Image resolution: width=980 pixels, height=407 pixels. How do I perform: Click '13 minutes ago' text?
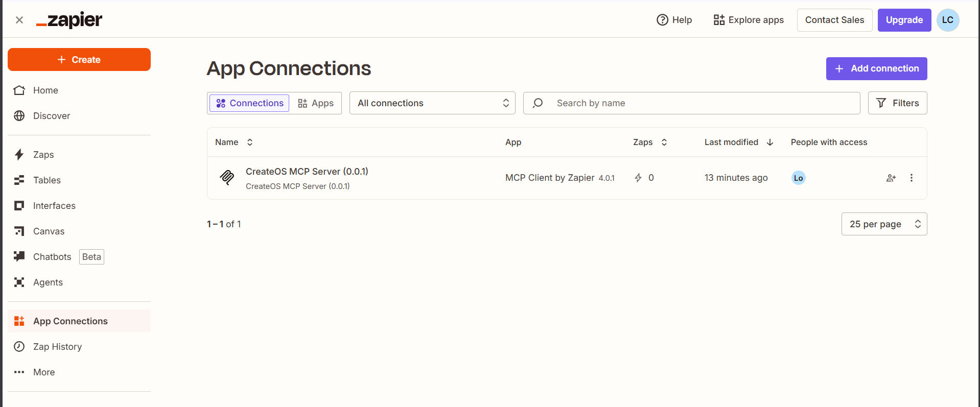coord(736,178)
